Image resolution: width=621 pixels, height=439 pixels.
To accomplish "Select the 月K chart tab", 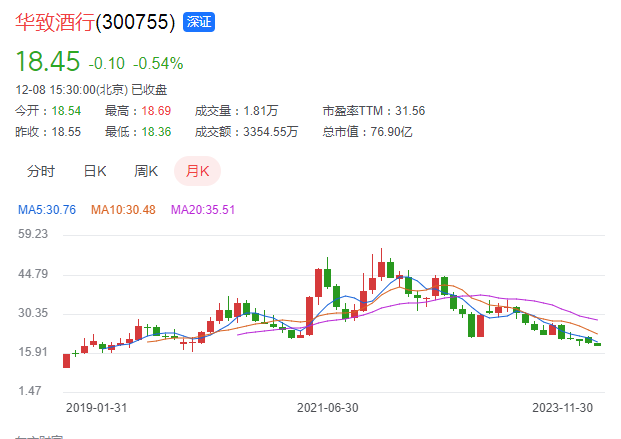I will click(x=197, y=171).
